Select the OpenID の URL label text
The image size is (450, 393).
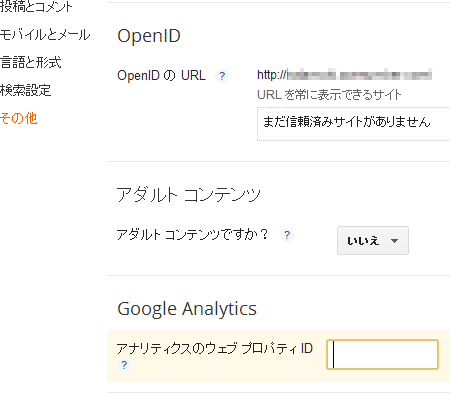tap(161, 76)
